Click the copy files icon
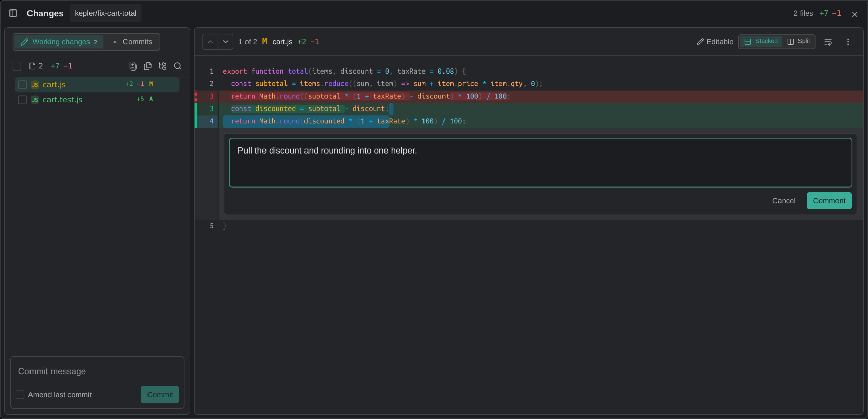The image size is (868, 419). pos(148,66)
